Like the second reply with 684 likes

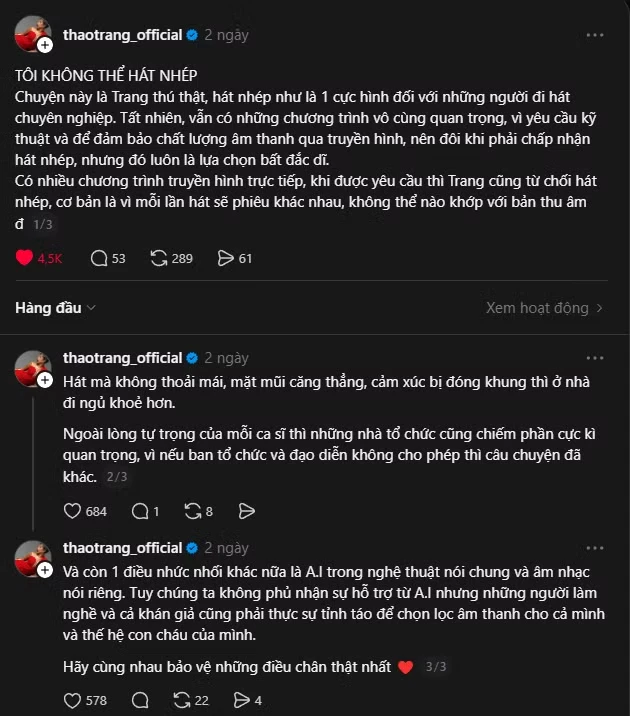[72, 511]
